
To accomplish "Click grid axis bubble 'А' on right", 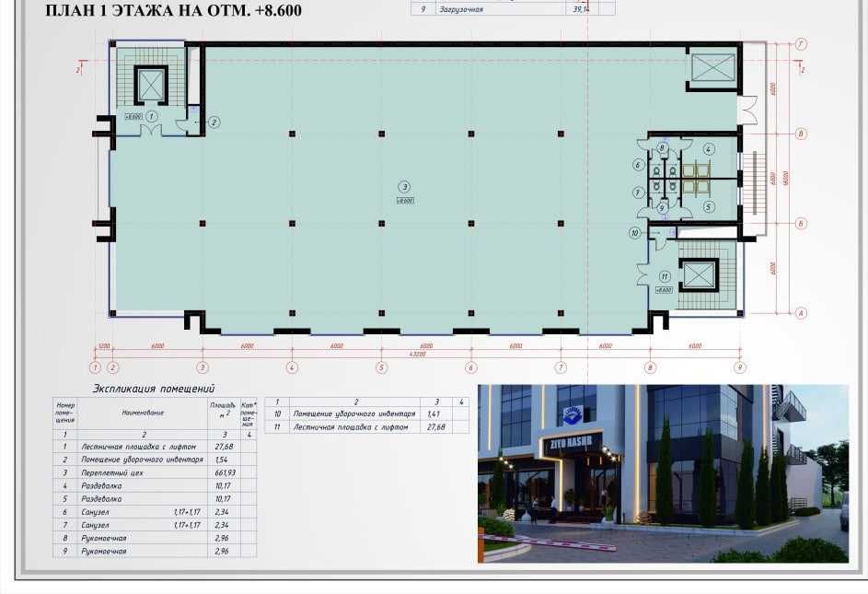I will tap(801, 313).
